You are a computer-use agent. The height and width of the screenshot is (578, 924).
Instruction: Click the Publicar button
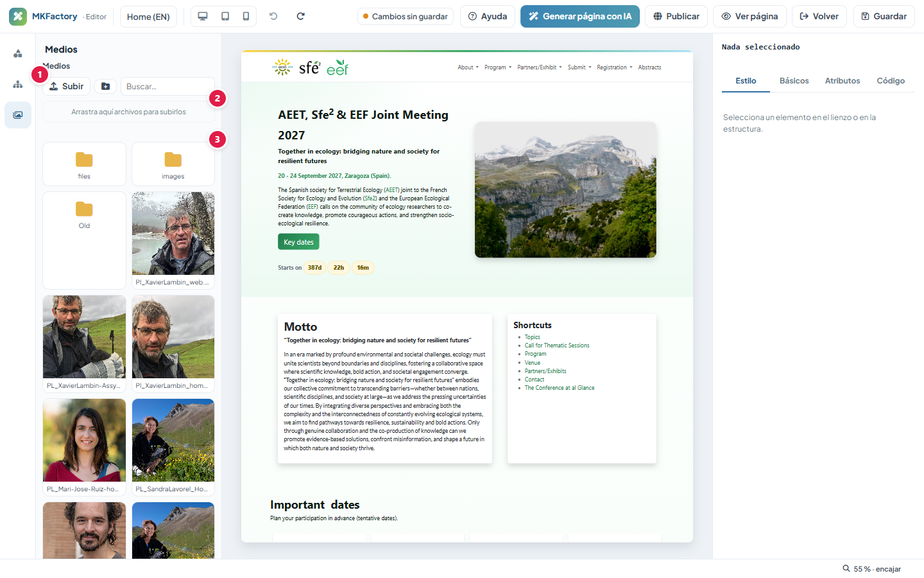point(676,17)
